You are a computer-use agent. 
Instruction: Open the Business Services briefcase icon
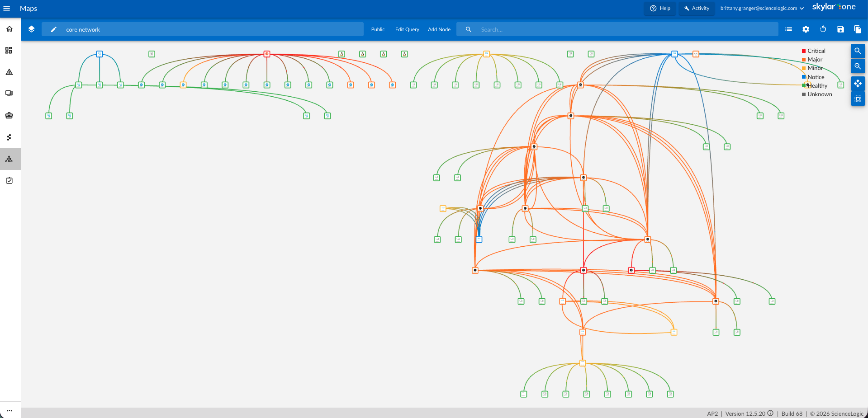[x=9, y=115]
